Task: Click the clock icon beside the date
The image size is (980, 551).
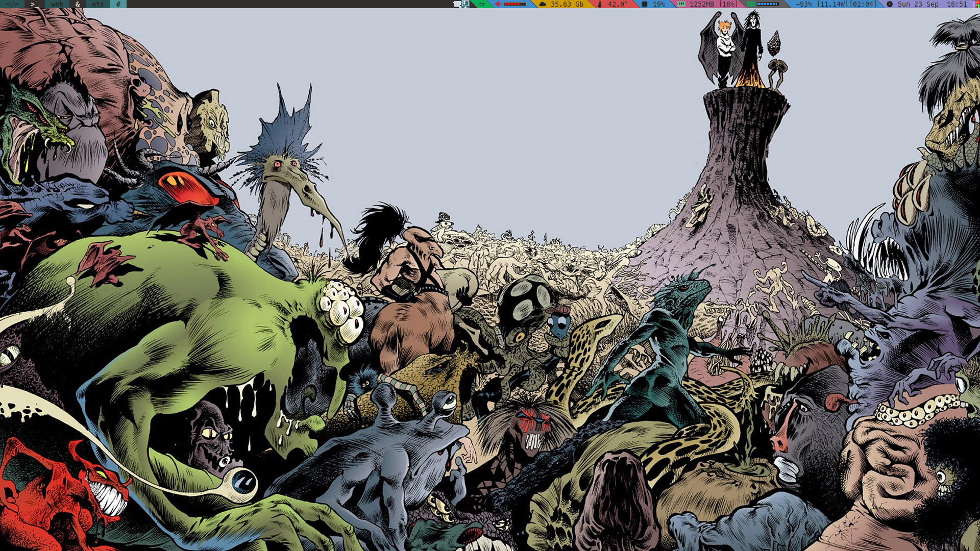Action: point(890,4)
